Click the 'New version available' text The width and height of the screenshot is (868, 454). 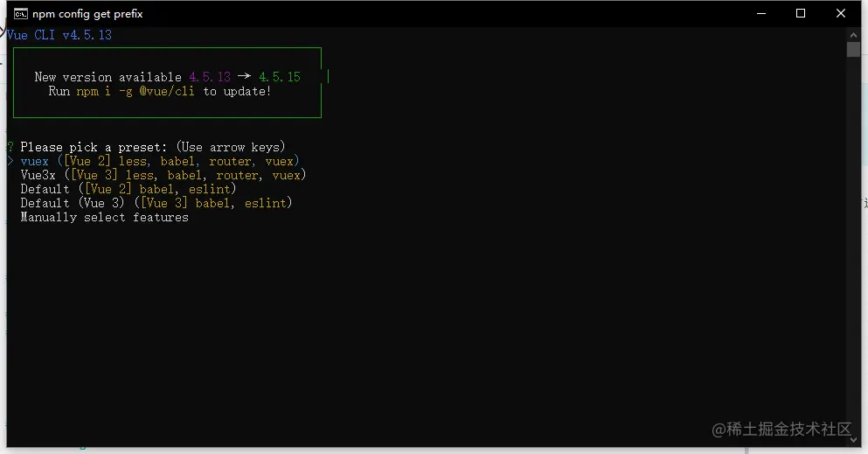pyautogui.click(x=108, y=77)
